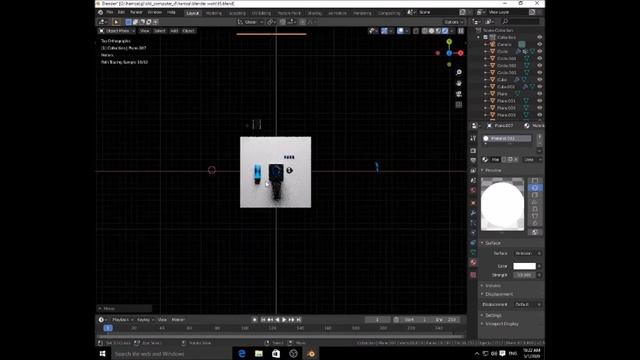Select the Material.012 slot
This screenshot has height=360, width=640.
click(507, 138)
